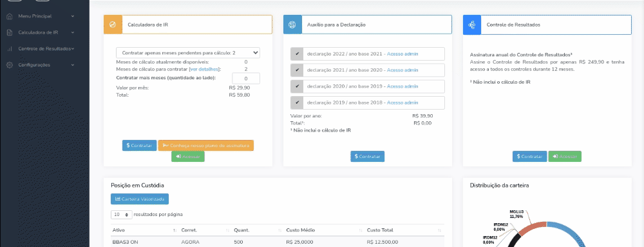This screenshot has width=644, height=247.
Task: Open the Contratar apenas meses pendentes dropdown
Action: [188, 53]
